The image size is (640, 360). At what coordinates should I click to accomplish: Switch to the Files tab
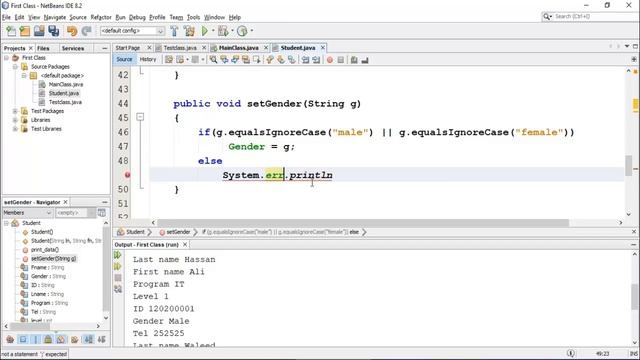tap(43, 48)
